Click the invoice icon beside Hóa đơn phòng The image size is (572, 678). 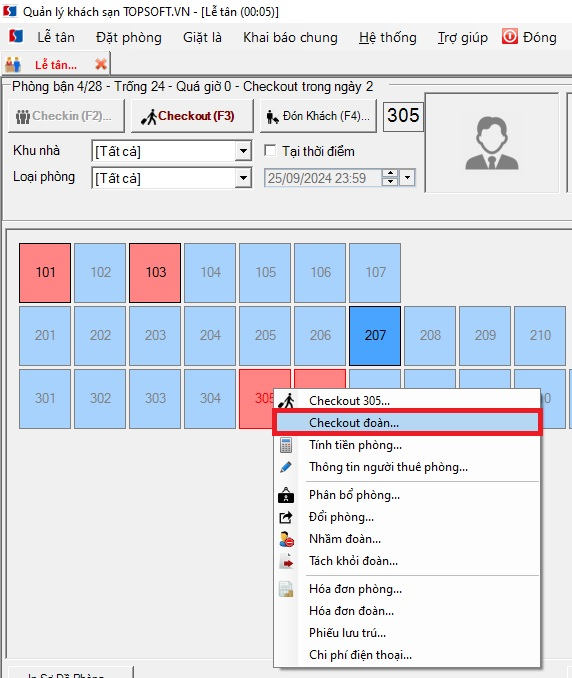(286, 589)
